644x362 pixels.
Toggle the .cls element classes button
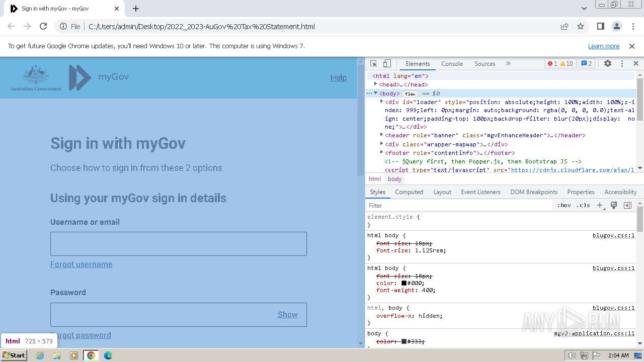[x=583, y=205]
